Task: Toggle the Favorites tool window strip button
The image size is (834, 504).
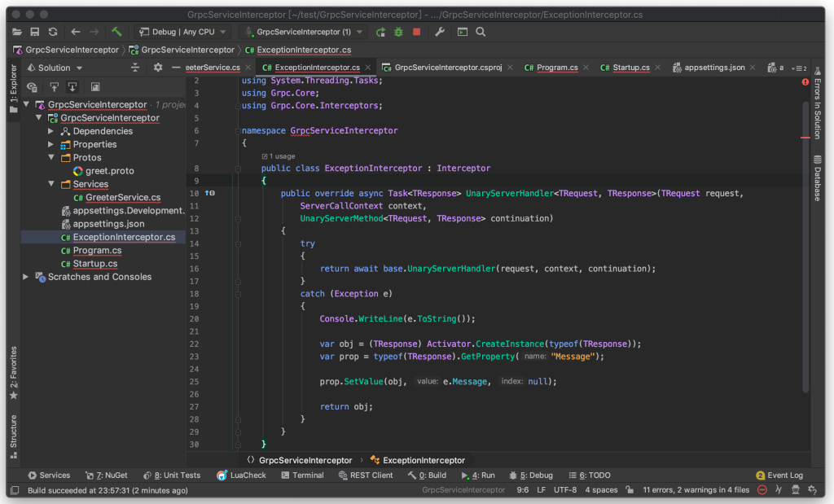Action: click(x=14, y=373)
